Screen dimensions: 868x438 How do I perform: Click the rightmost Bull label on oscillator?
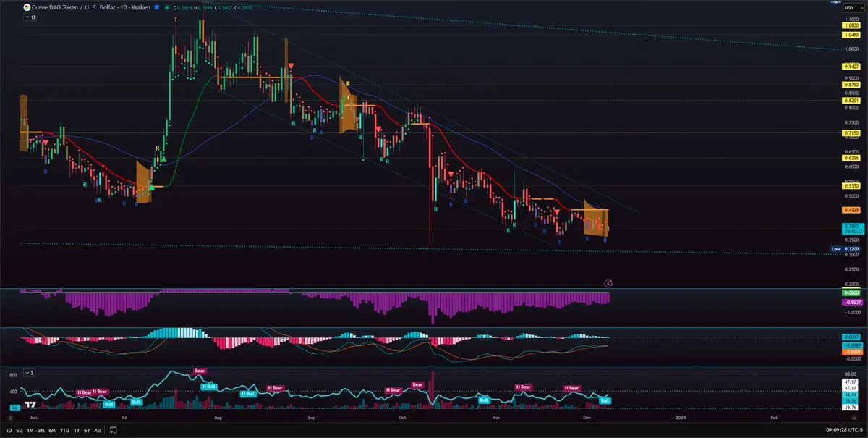click(607, 400)
